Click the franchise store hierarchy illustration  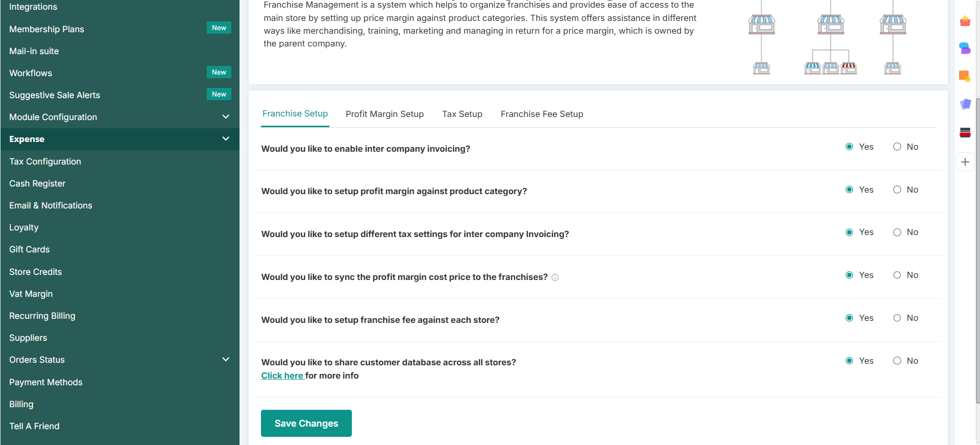827,38
